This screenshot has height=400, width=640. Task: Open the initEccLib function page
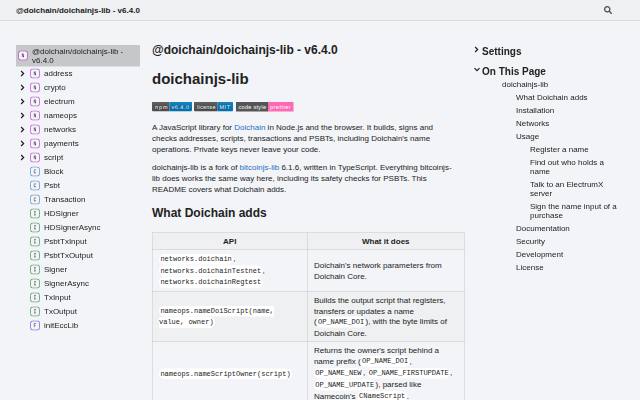pos(61,325)
